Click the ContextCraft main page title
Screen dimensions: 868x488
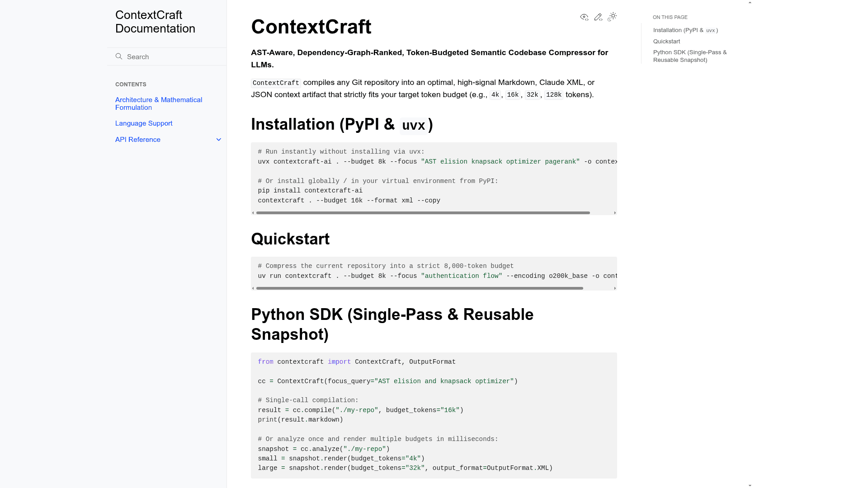point(311,27)
